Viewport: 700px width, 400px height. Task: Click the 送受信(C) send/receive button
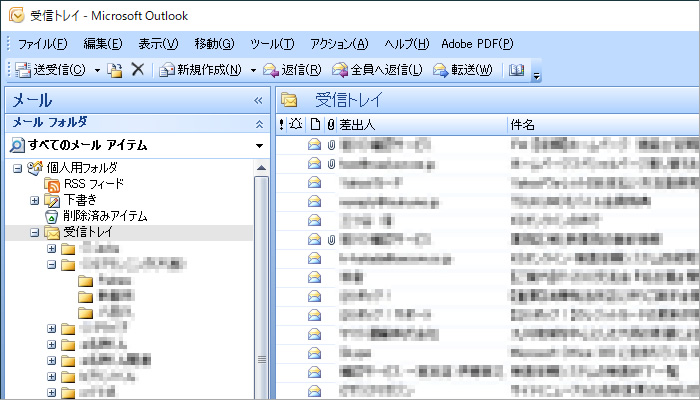coord(50,70)
